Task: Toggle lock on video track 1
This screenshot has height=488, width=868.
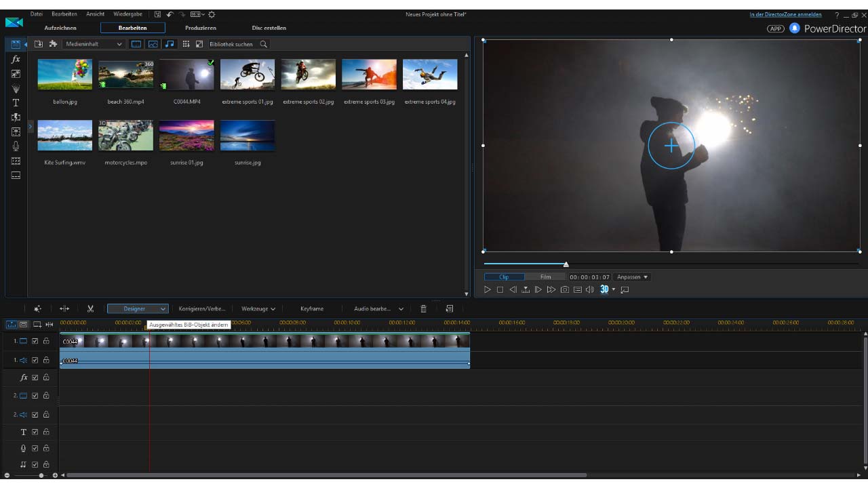Action: (x=46, y=341)
